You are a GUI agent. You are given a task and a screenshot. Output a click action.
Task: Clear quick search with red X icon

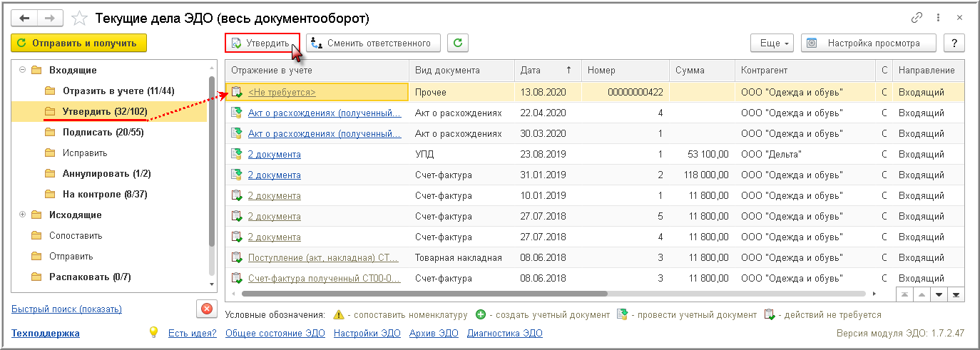pos(206,309)
